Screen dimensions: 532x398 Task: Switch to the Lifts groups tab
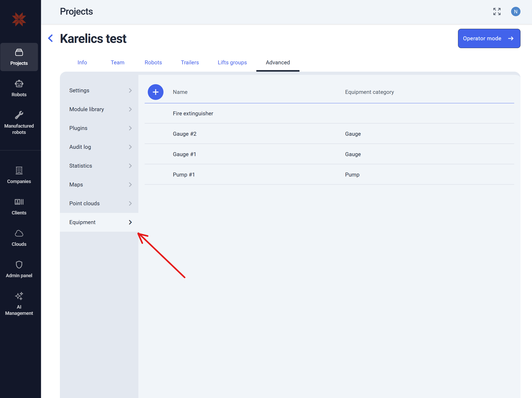point(232,62)
